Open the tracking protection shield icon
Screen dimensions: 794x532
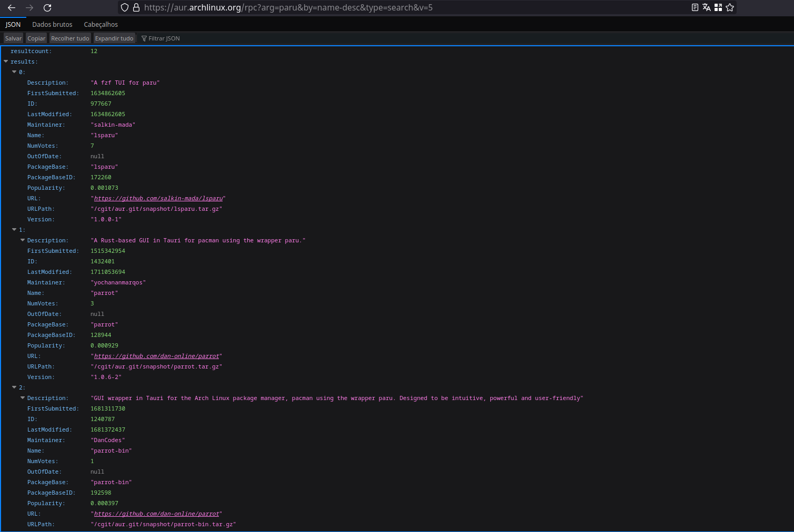click(125, 7)
